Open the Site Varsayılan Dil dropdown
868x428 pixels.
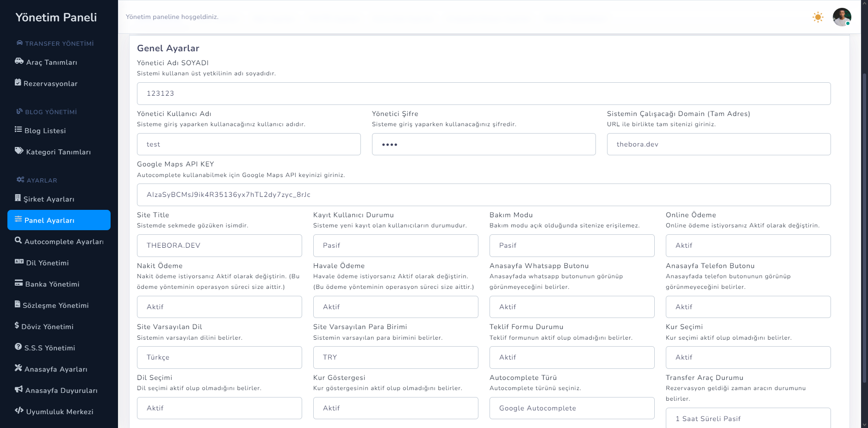(x=219, y=357)
